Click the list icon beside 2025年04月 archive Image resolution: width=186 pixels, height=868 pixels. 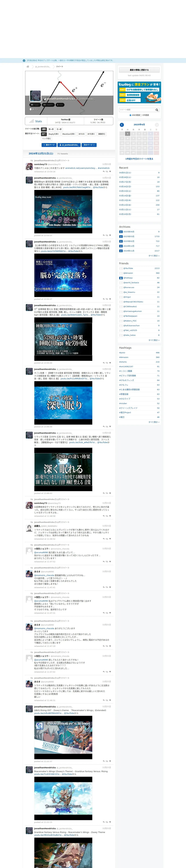pos(121,232)
